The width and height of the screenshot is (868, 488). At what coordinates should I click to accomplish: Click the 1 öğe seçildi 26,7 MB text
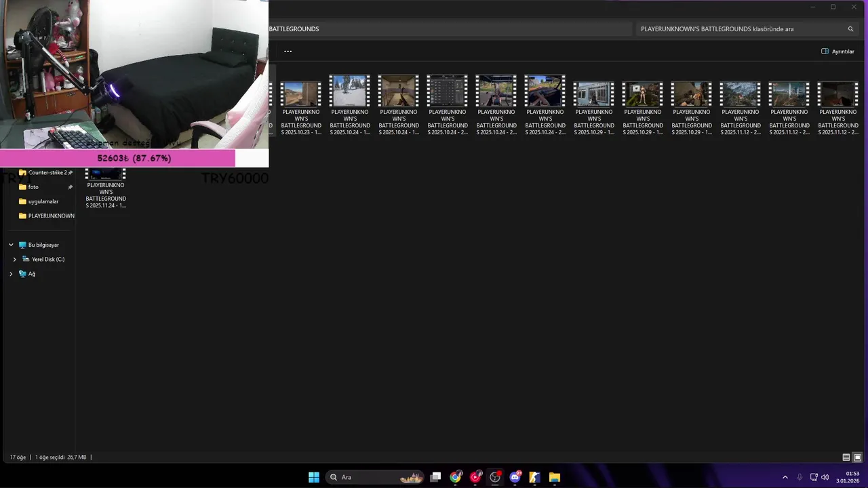(x=60, y=457)
